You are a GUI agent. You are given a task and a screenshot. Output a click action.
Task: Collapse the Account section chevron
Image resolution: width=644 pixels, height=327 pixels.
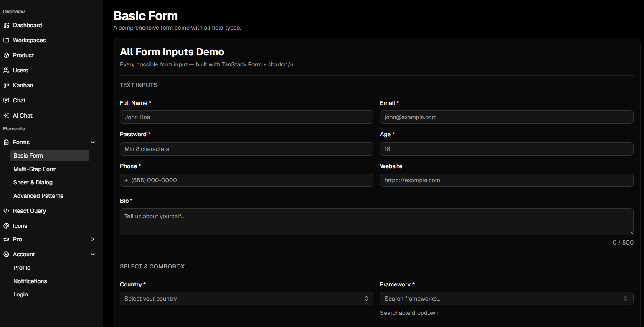tap(93, 254)
